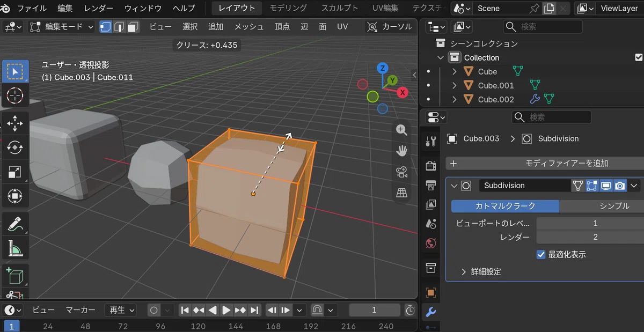The height and width of the screenshot is (332, 644).
Task: Toggle the 最適化表示 checkbox
Action: tap(541, 255)
